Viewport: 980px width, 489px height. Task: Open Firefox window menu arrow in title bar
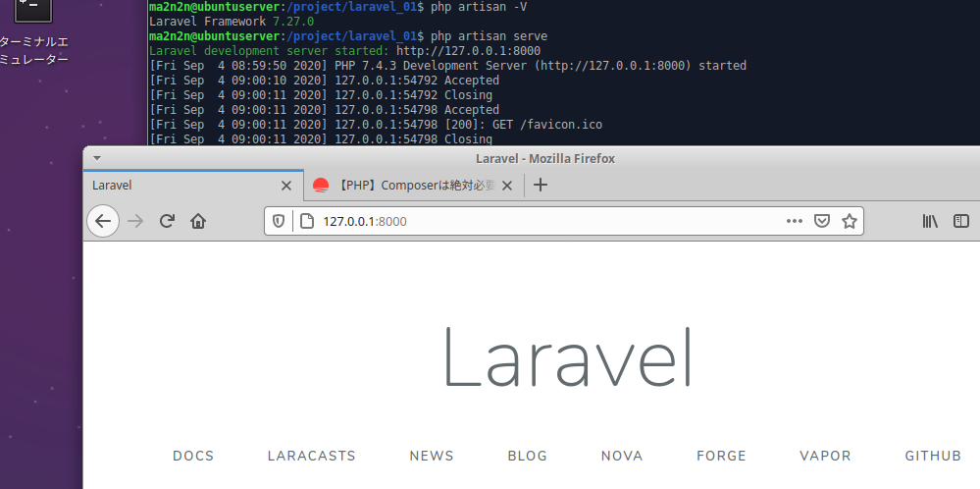tap(97, 159)
